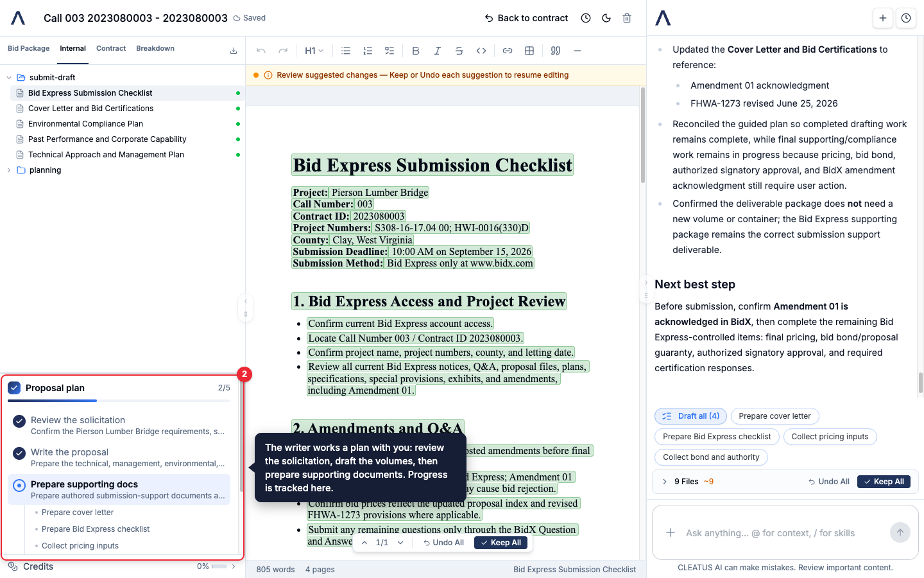Collapse the assistant panel handle
924x578 pixels.
point(646,290)
